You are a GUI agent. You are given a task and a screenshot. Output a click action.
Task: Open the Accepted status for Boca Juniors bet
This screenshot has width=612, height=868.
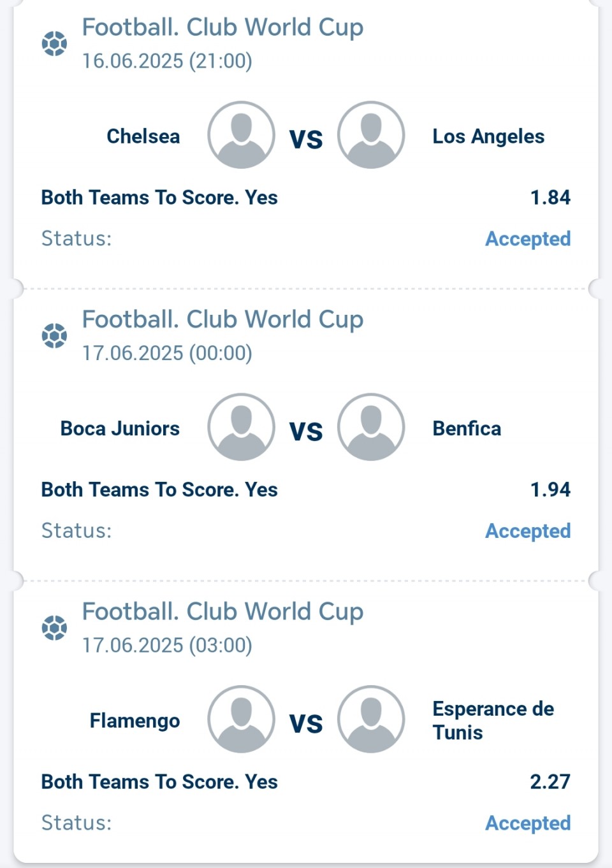coord(528,531)
